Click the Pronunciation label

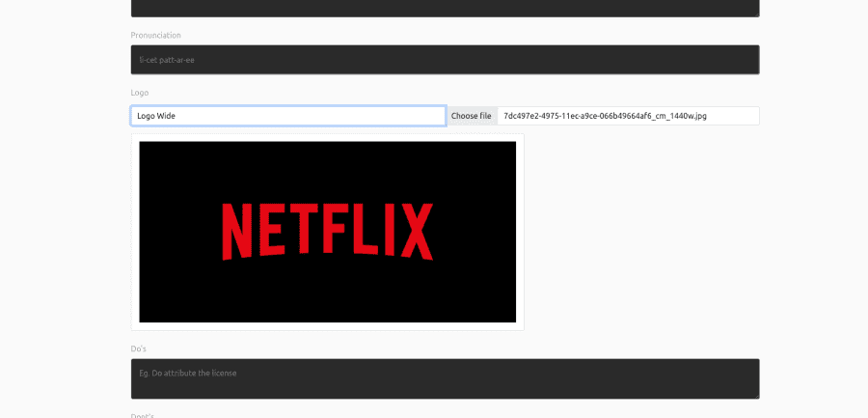[x=155, y=35]
